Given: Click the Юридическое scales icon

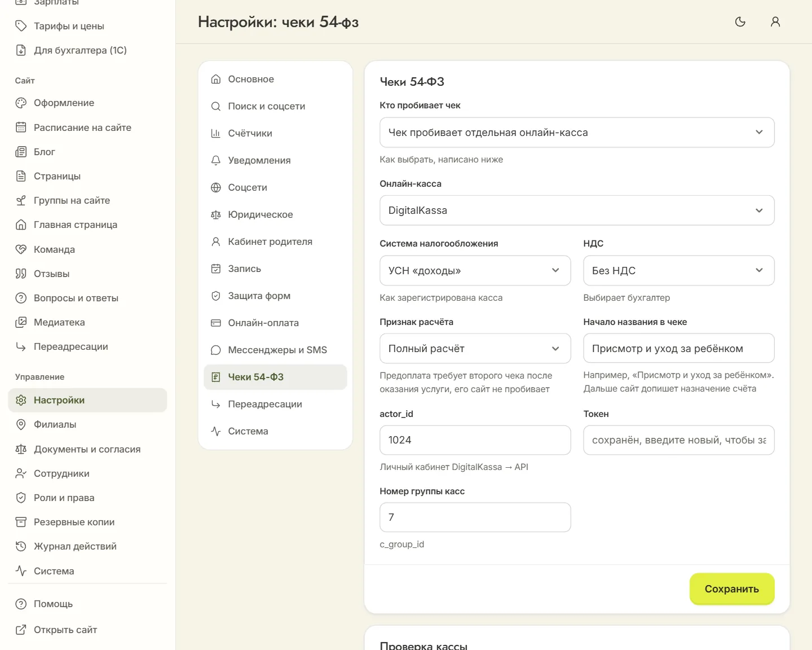Looking at the screenshot, I should [215, 214].
